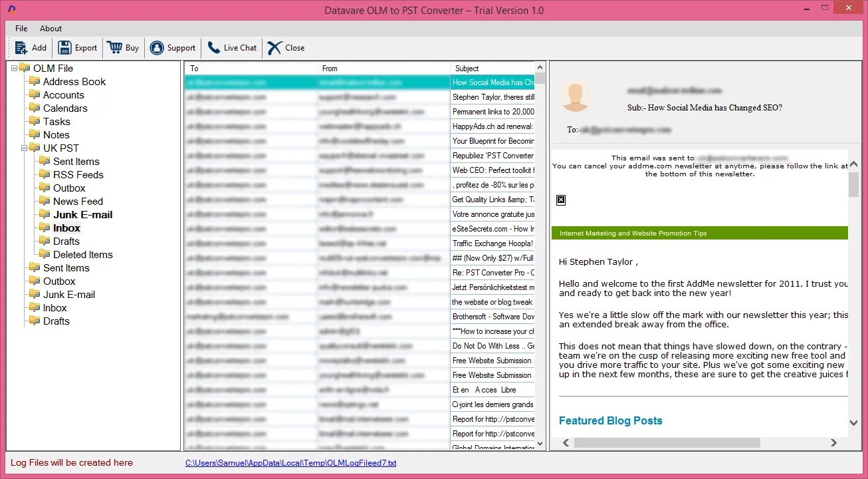
Task: Click the Add file toolbar icon
Action: (x=21, y=48)
